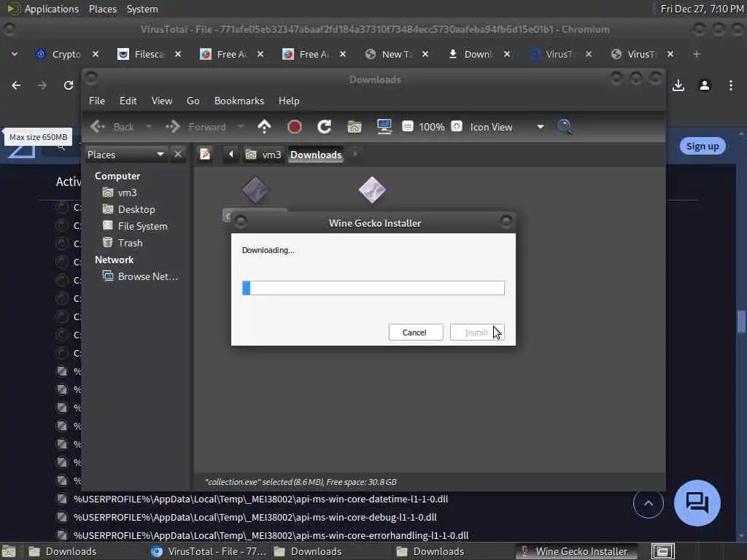747x560 pixels.
Task: Switch to Wine Gecko Installer taskbar entry
Action: tap(576, 551)
